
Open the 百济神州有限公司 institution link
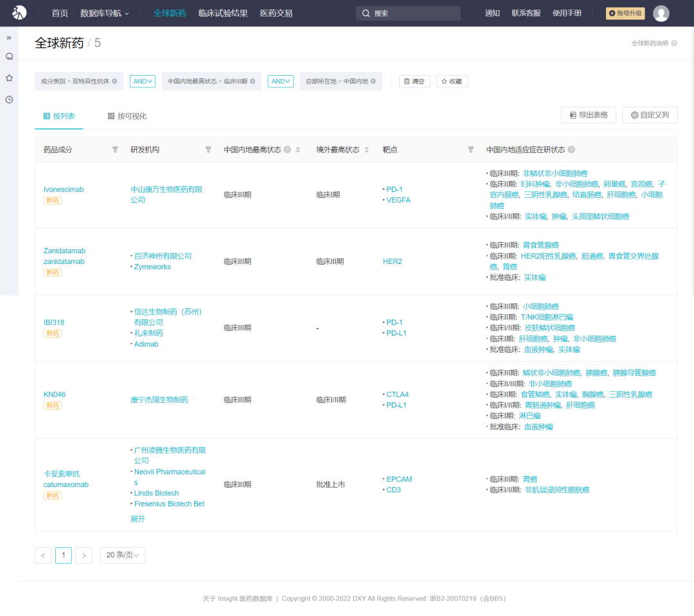[163, 256]
